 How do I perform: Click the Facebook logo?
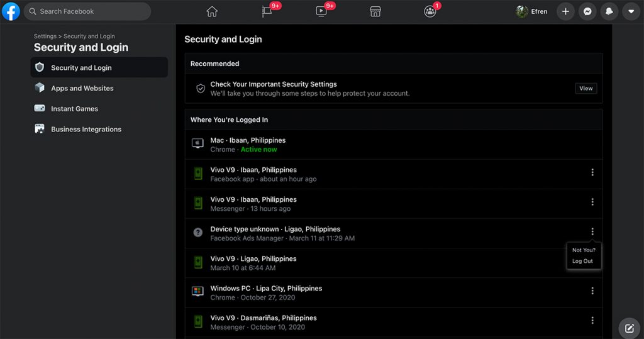pyautogui.click(x=11, y=11)
